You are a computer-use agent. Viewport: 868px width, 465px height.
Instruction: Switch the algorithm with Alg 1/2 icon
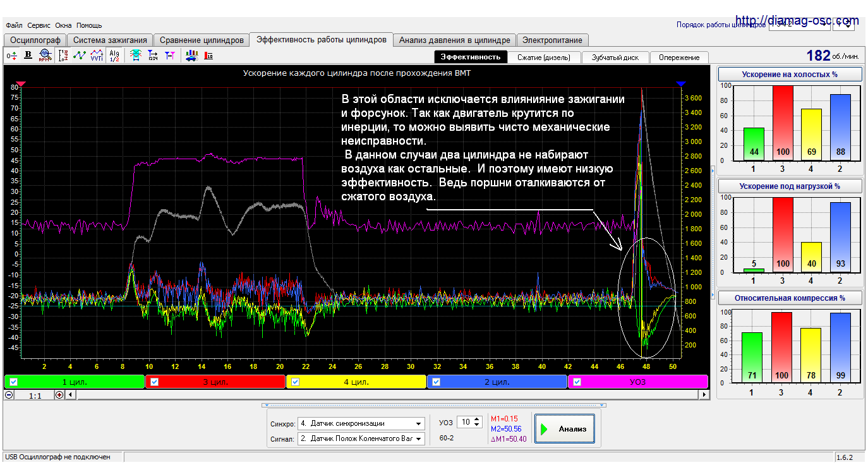114,56
